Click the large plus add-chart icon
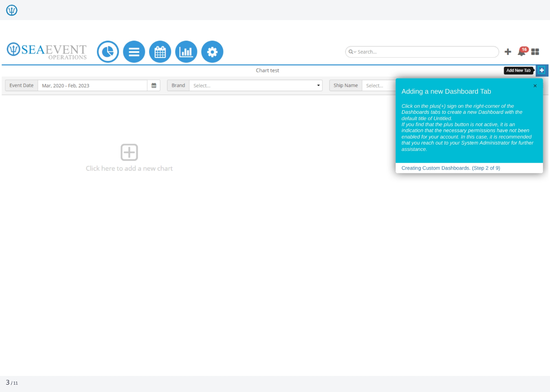 129,152
